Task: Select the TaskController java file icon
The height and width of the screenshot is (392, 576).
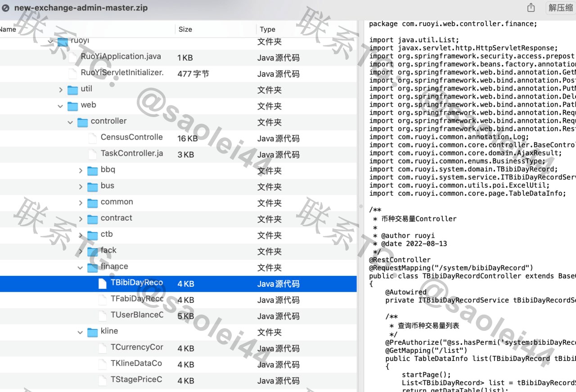Action: coord(92,154)
